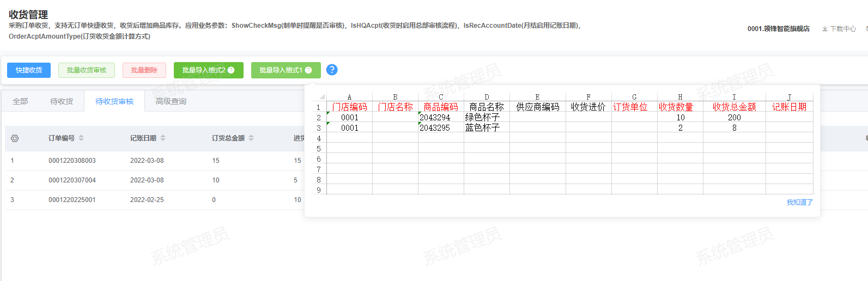Click help icon on 批量导入格式2 button
The image size is (868, 281).
coord(231,70)
